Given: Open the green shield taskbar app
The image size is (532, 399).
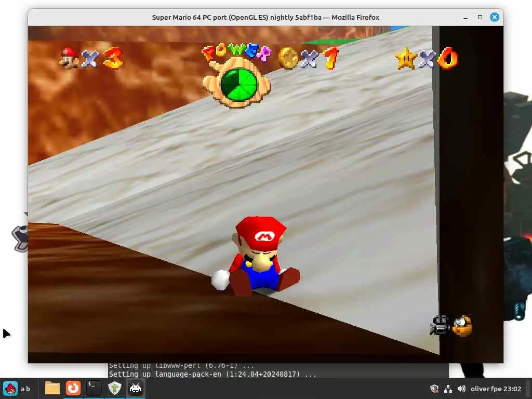Looking at the screenshot, I should 115,389.
